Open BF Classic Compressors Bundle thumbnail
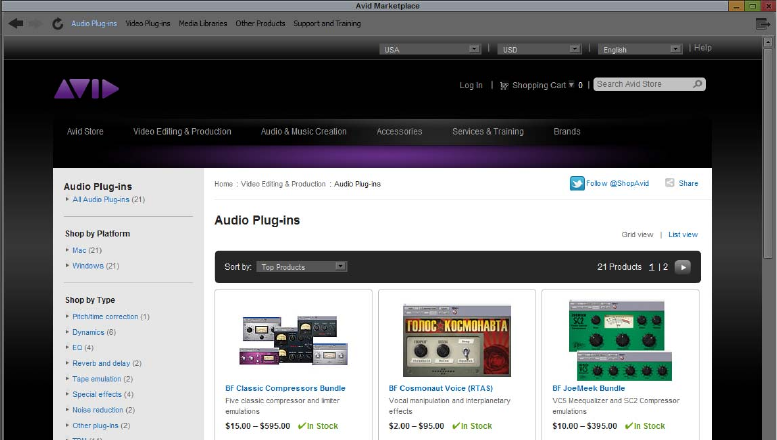The width and height of the screenshot is (777, 440). (x=293, y=340)
